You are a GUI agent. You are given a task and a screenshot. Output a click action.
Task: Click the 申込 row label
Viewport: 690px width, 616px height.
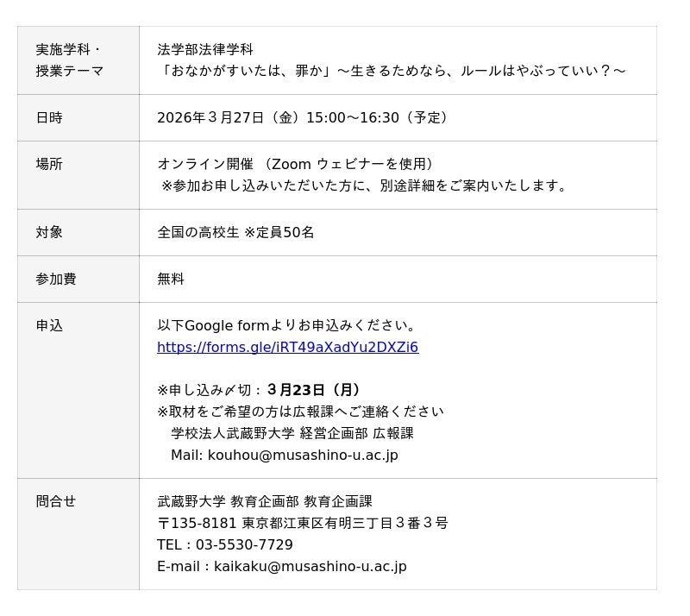49,326
